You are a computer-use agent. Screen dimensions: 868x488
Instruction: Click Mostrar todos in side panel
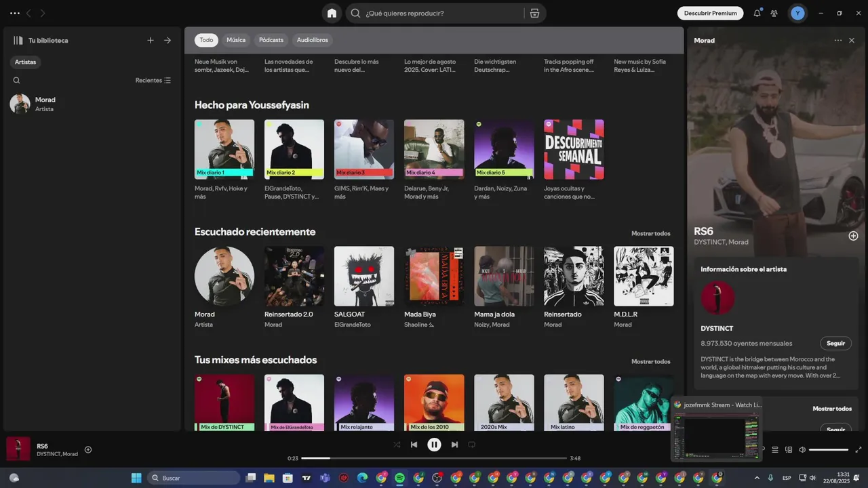click(832, 409)
